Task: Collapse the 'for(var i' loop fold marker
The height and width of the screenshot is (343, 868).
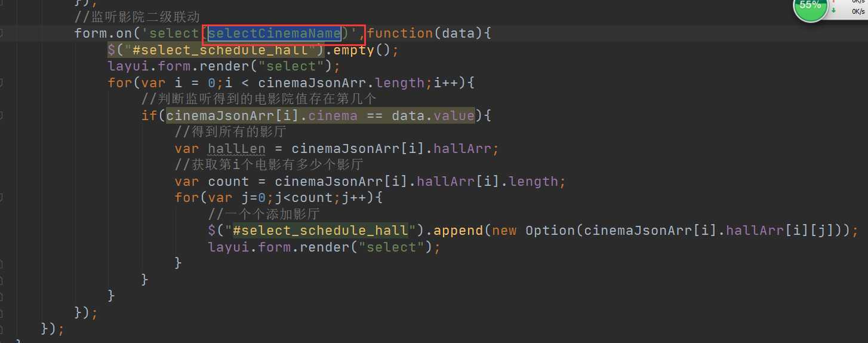Action: (2, 82)
